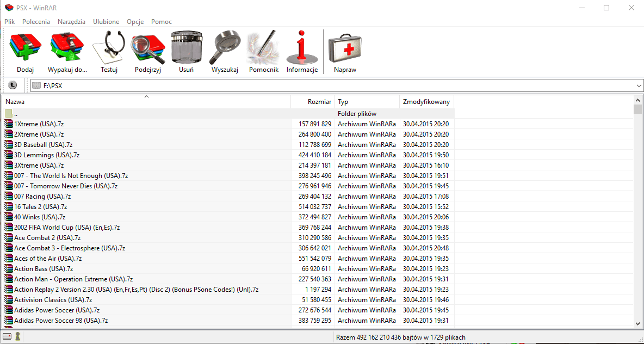Launch the Pomocnik wizard icon
The image size is (644, 344).
click(x=264, y=47)
